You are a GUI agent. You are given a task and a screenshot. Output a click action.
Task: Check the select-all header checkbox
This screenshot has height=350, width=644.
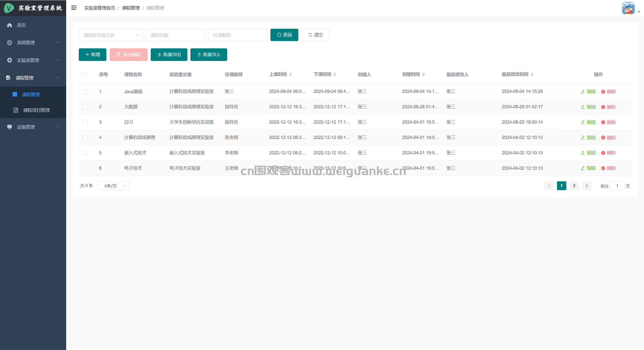tap(84, 75)
